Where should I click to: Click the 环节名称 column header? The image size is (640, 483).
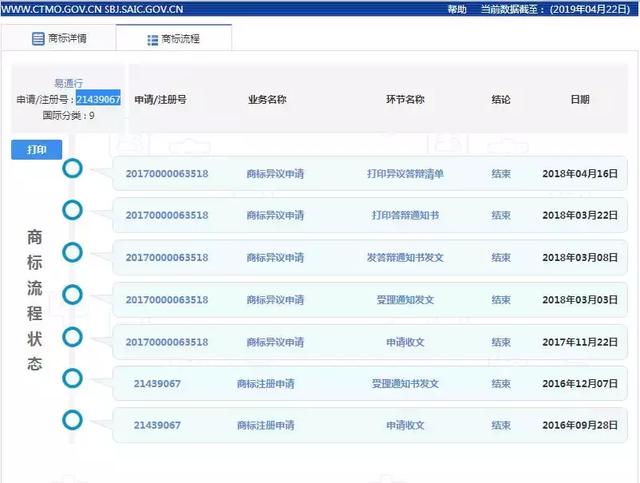(405, 100)
